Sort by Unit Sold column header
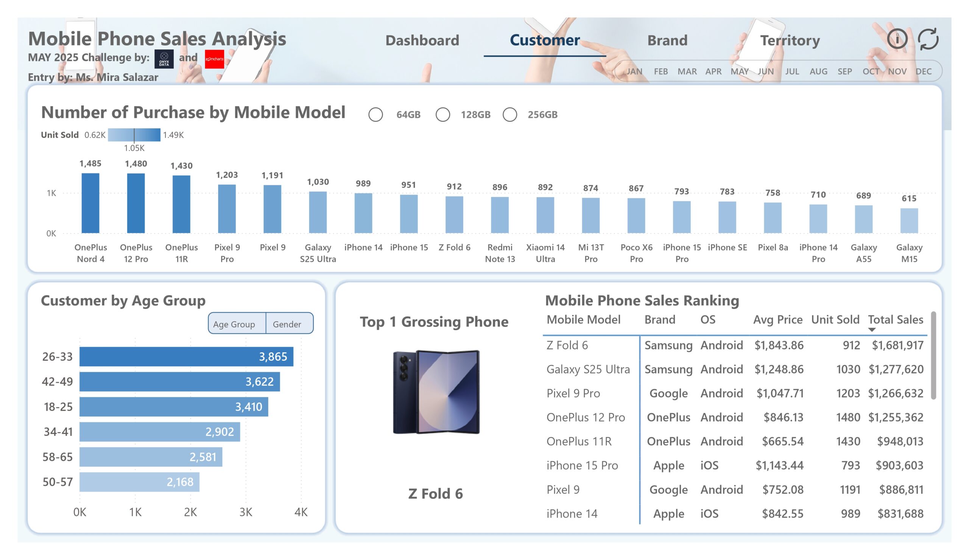 tap(835, 320)
